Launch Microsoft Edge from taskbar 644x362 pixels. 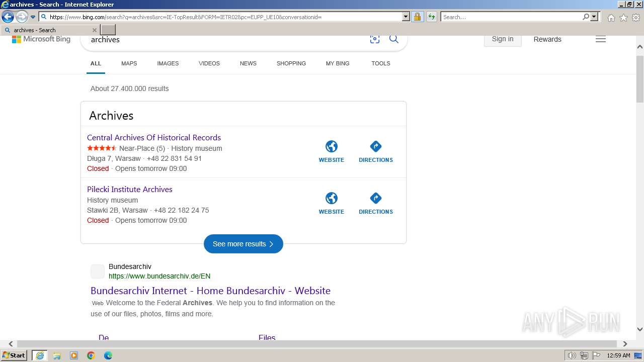[108, 355]
